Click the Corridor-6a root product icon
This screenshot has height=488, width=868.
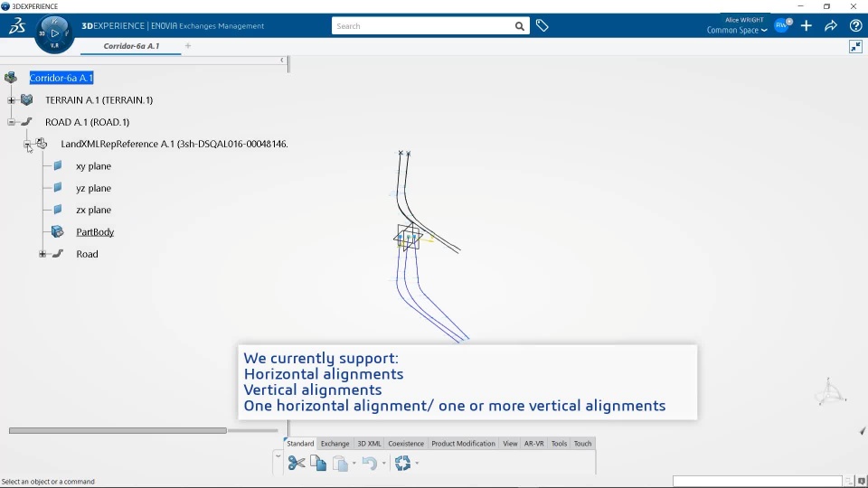pyautogui.click(x=11, y=78)
